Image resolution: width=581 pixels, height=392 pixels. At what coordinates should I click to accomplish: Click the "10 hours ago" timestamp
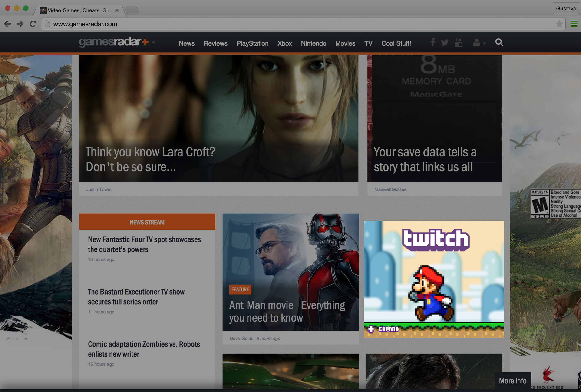[x=101, y=259]
